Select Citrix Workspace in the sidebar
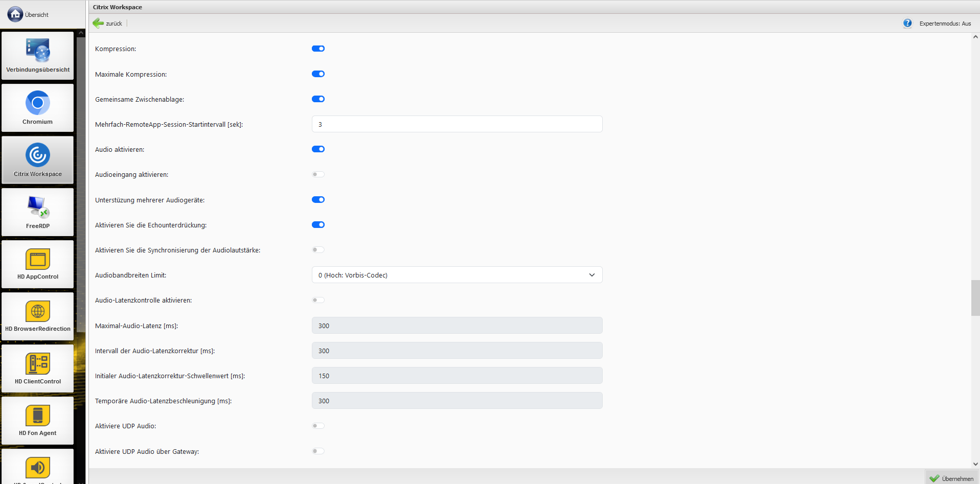 coord(38,160)
